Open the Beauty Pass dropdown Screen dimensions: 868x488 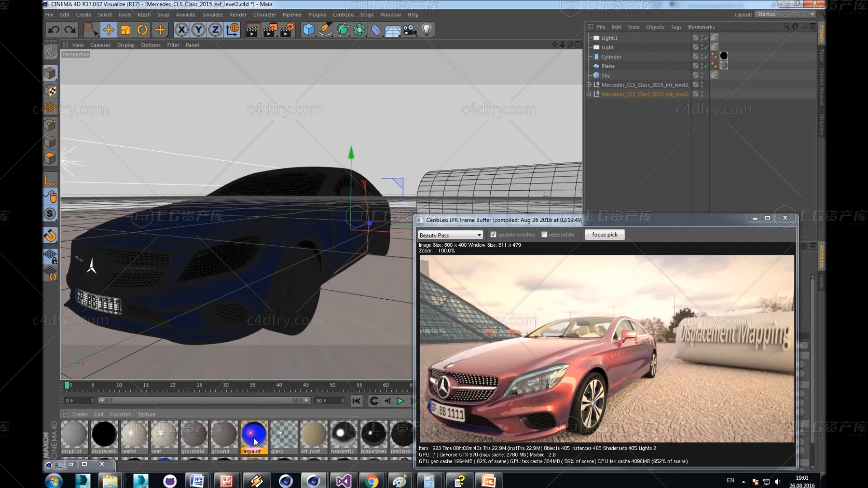pos(451,235)
